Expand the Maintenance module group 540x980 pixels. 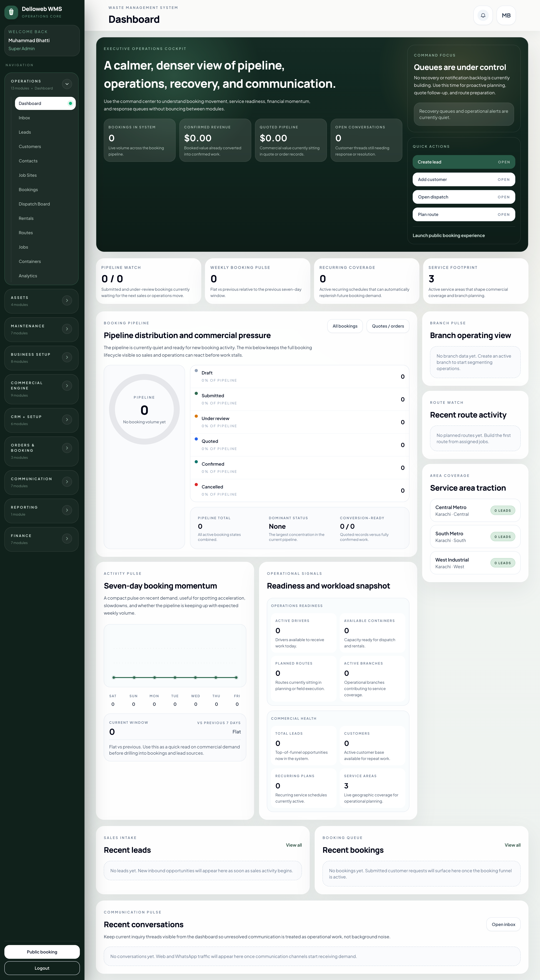point(67,329)
